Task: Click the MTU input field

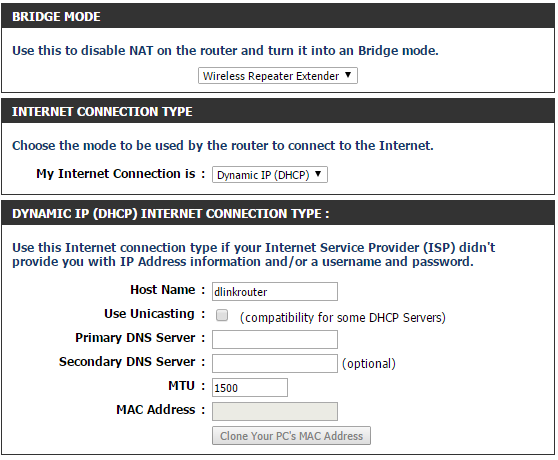Action: click(250, 387)
